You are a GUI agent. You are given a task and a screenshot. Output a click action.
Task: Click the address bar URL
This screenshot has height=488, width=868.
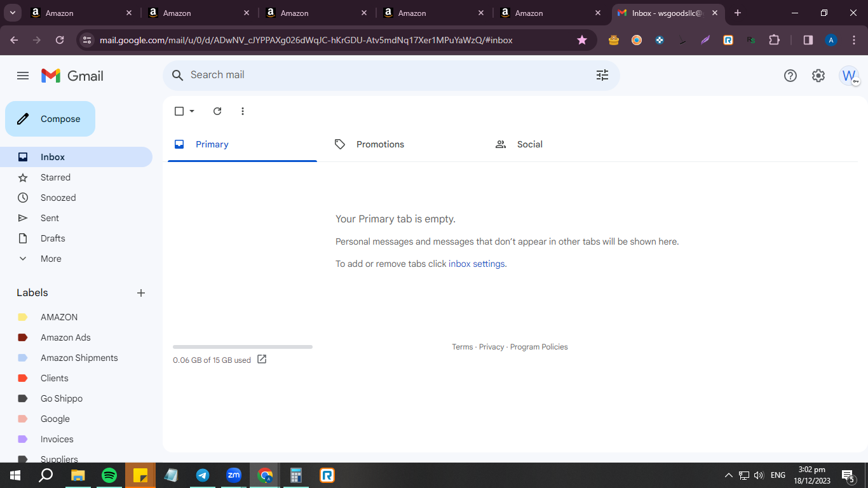tap(306, 40)
